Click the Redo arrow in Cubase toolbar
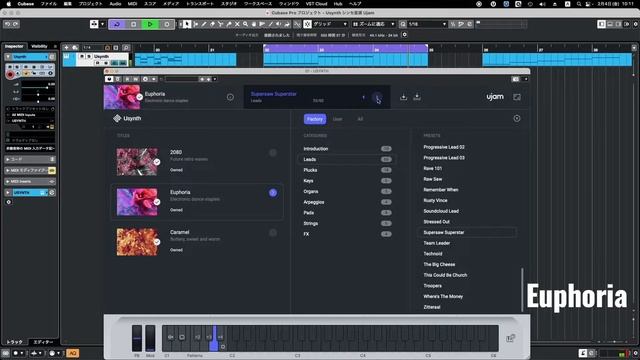640x360 pixels. 16,24
